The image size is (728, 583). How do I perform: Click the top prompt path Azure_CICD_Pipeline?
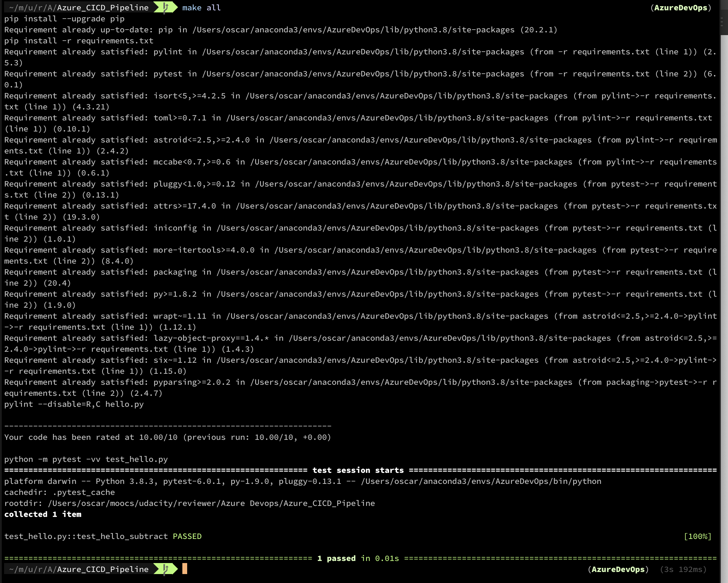pyautogui.click(x=103, y=8)
